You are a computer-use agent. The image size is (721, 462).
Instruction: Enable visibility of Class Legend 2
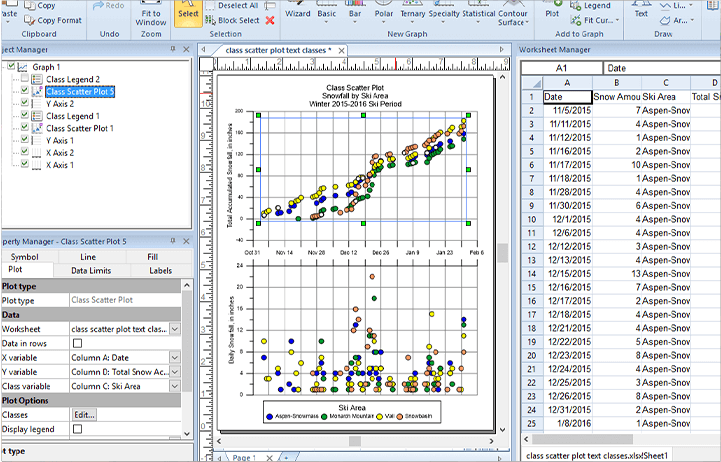tap(25, 79)
